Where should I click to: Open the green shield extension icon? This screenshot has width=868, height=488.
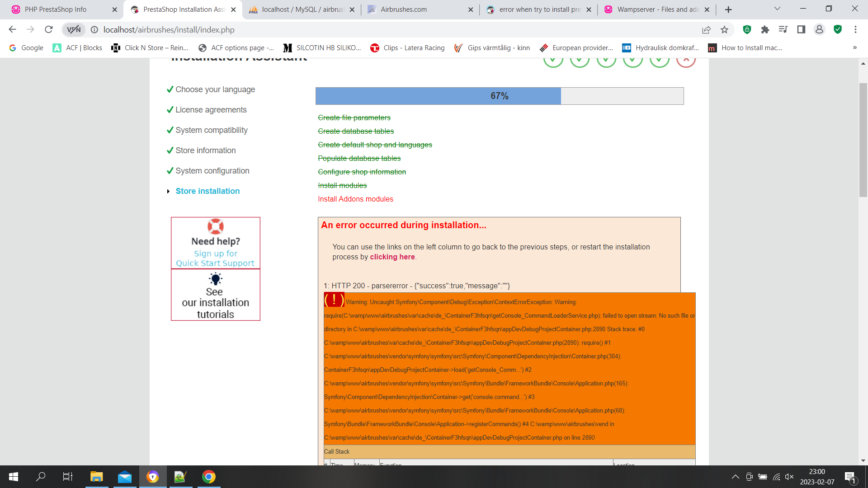[747, 29]
